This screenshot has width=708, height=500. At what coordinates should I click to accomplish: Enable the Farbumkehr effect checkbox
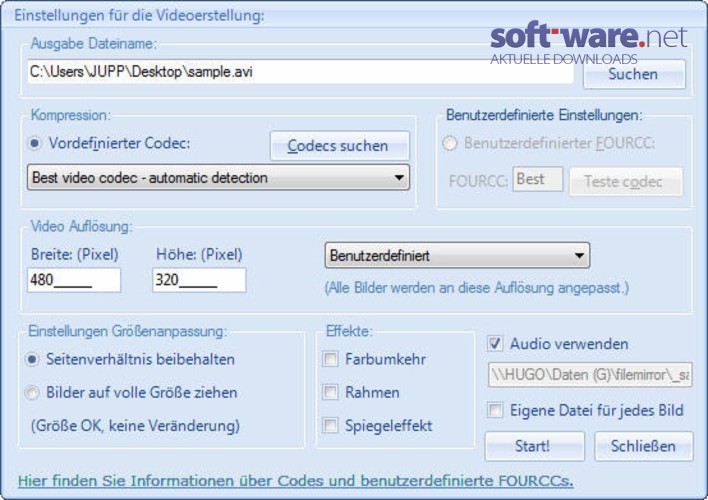click(x=330, y=360)
